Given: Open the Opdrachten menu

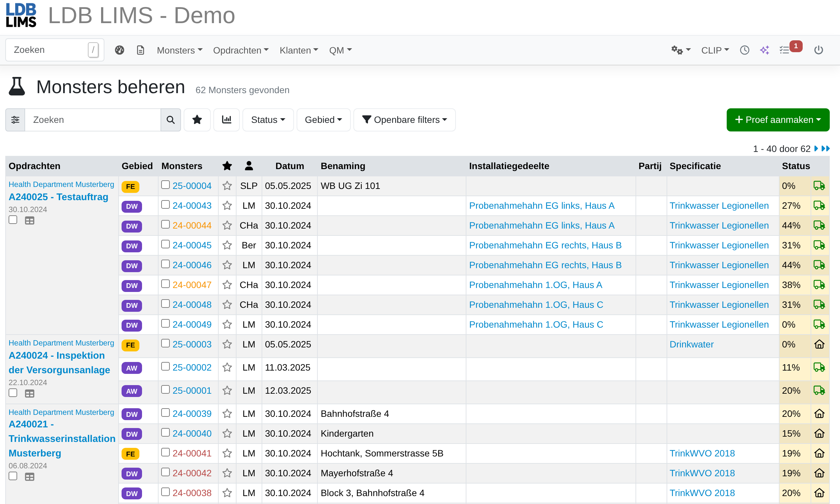Looking at the screenshot, I should 240,50.
